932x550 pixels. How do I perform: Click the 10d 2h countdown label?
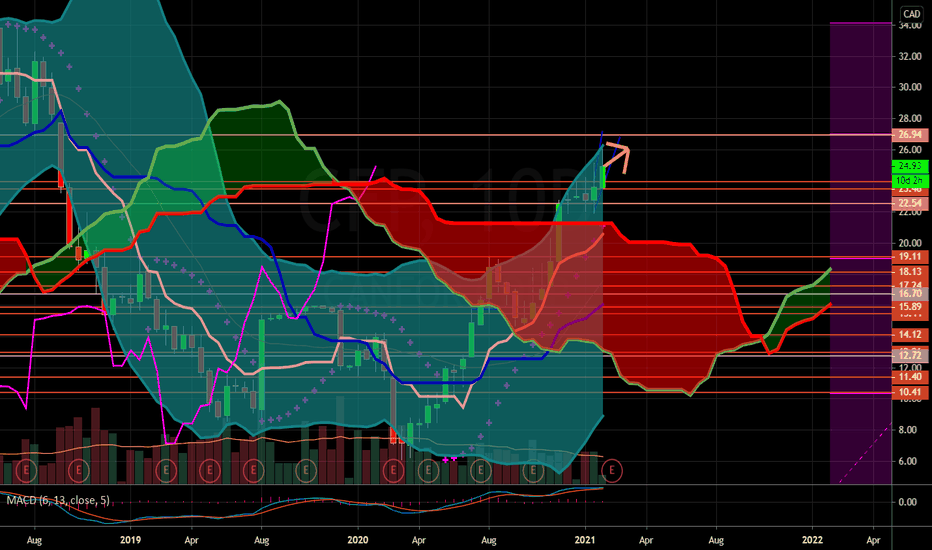click(x=909, y=180)
